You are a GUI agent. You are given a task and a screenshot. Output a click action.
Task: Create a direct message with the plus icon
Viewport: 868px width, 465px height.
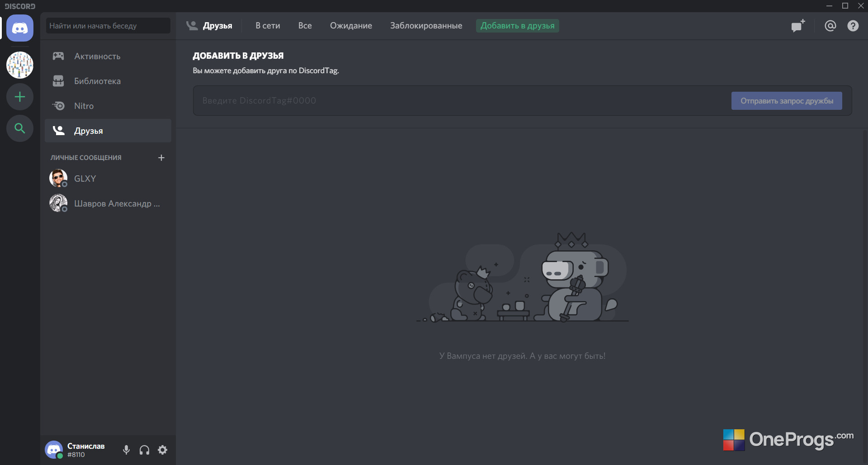[161, 158]
